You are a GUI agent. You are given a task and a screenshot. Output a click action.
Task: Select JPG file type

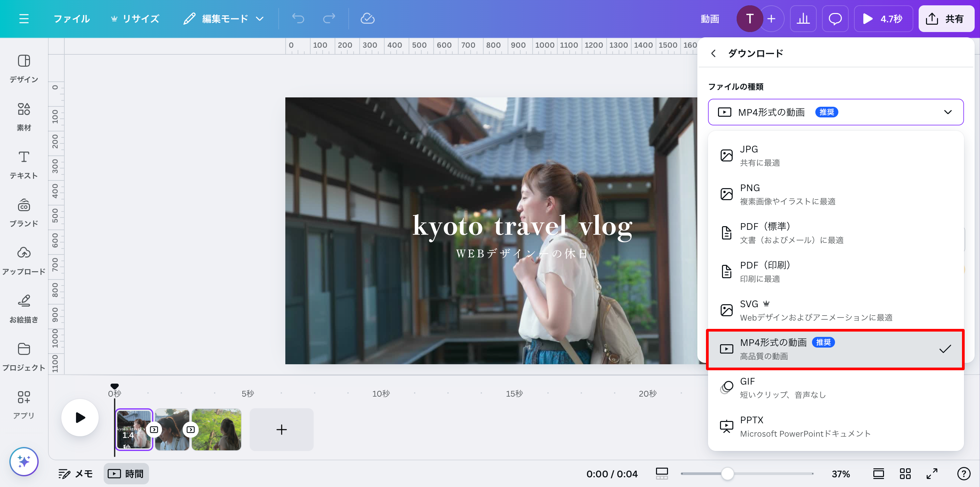click(x=835, y=155)
